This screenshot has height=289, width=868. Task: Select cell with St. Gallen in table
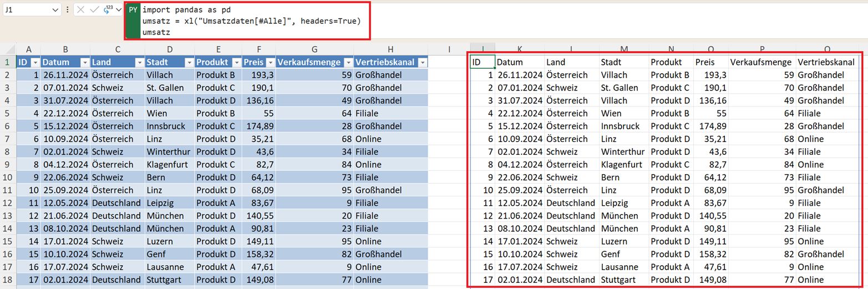tap(169, 88)
